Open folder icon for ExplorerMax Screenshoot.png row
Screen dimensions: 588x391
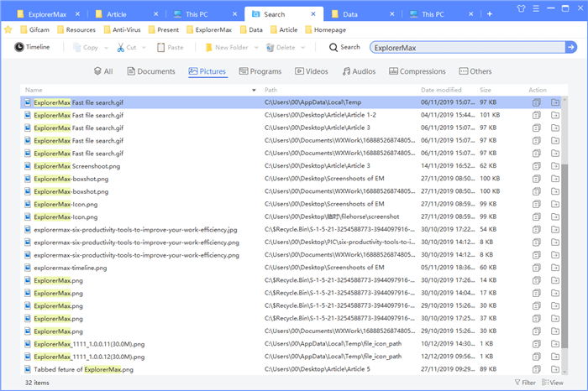point(555,166)
